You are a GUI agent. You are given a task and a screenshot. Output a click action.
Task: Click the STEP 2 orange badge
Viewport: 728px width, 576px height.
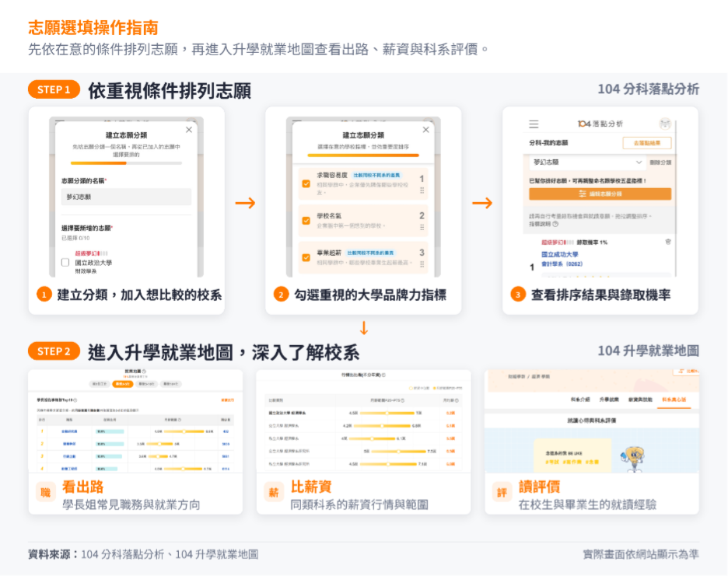point(54,351)
